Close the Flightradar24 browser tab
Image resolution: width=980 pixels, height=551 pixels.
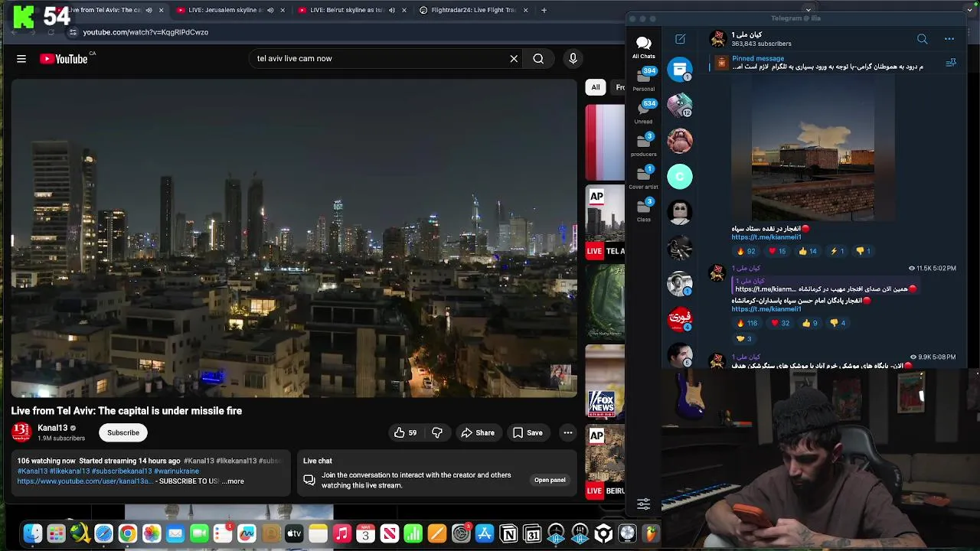click(x=526, y=10)
